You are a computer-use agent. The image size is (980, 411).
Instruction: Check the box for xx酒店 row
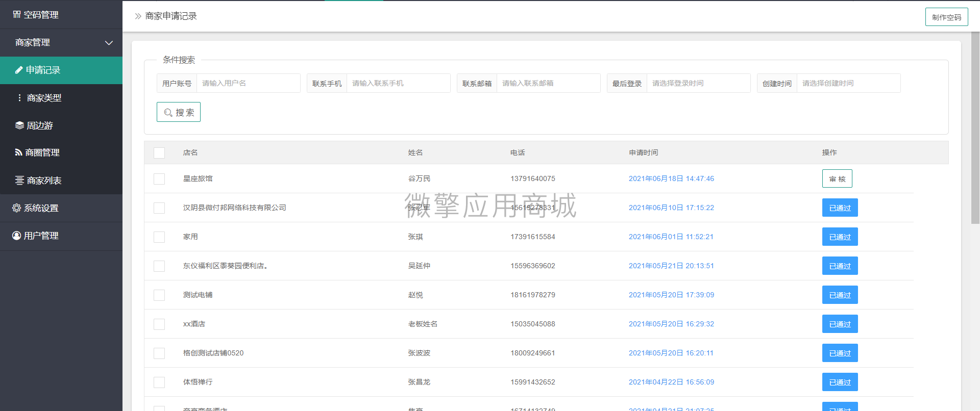(x=159, y=324)
